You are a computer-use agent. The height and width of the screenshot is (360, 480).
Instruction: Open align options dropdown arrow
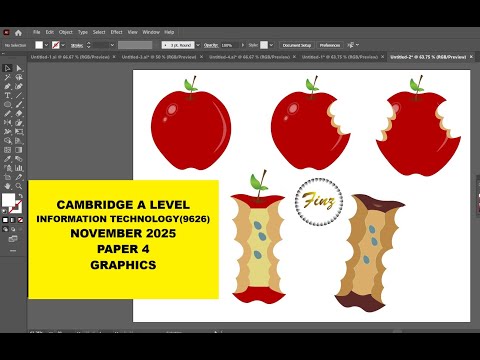(358, 45)
